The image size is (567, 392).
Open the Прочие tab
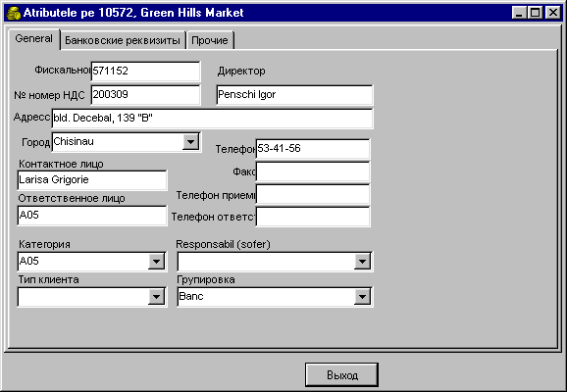[x=210, y=40]
